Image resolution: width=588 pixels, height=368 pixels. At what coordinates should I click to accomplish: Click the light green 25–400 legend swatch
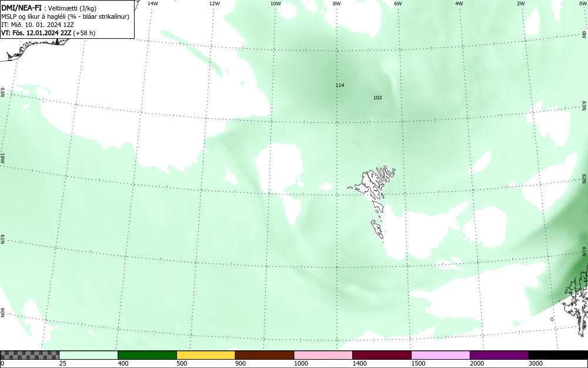pos(89,355)
